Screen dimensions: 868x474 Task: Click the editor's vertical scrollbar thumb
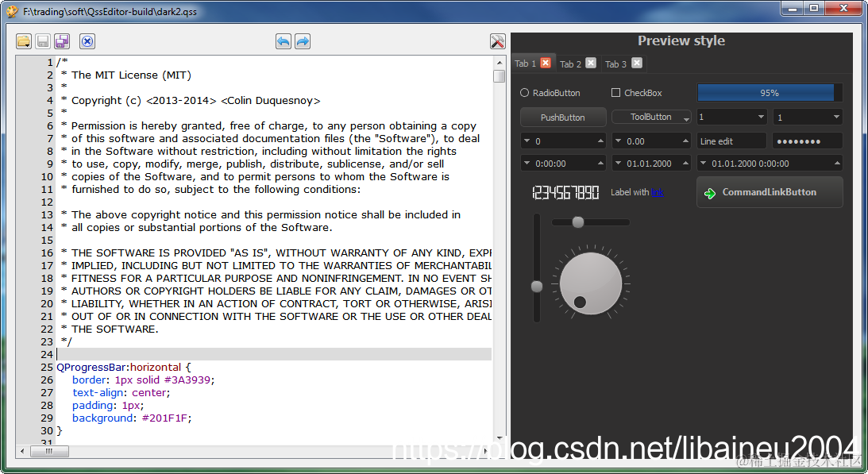[x=500, y=76]
